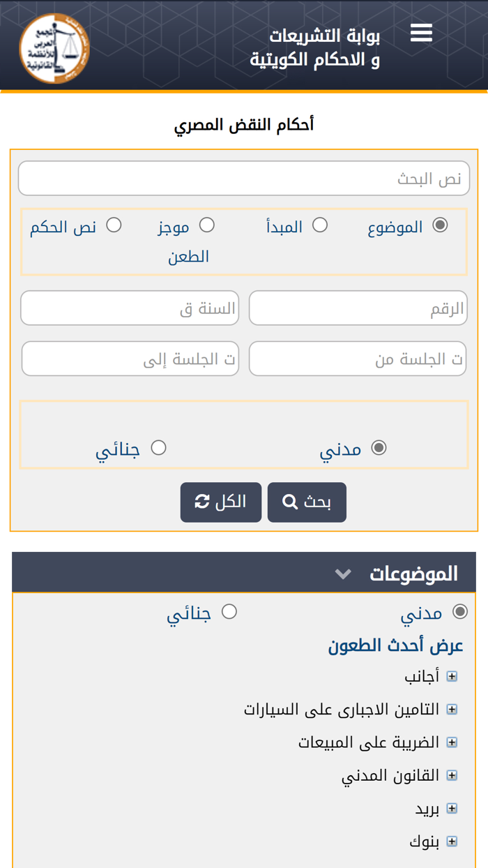Viewport: 488px width, 868px height.
Task: Click the الكل reset button
Action: point(221,501)
